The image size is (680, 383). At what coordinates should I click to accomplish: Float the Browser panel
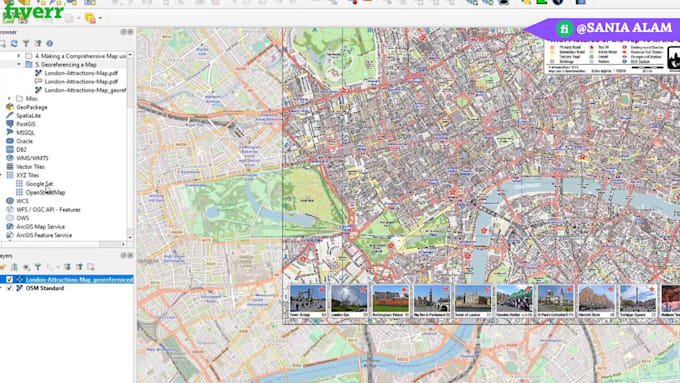(x=124, y=32)
